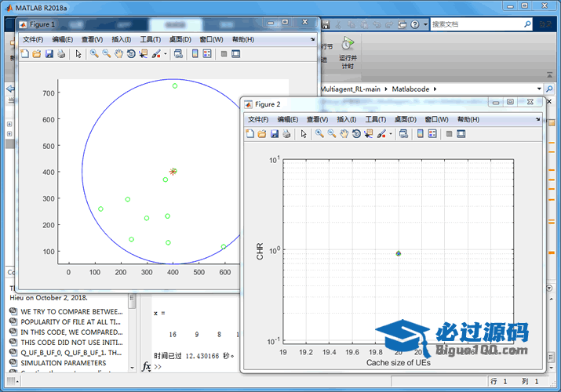561x392 pixels.
Task: Select Pan hand tool in Figure 1
Action: click(118, 54)
